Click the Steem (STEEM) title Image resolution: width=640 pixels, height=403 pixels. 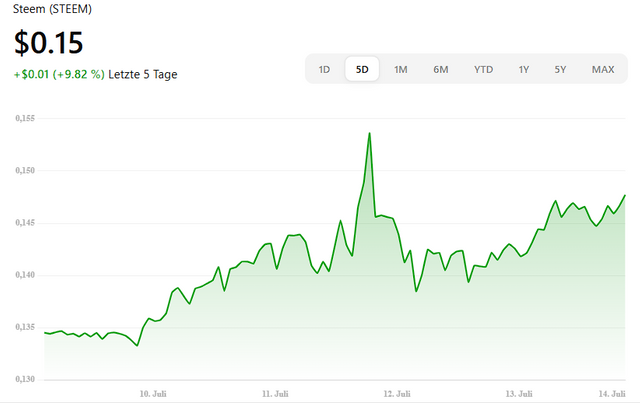[x=52, y=9]
